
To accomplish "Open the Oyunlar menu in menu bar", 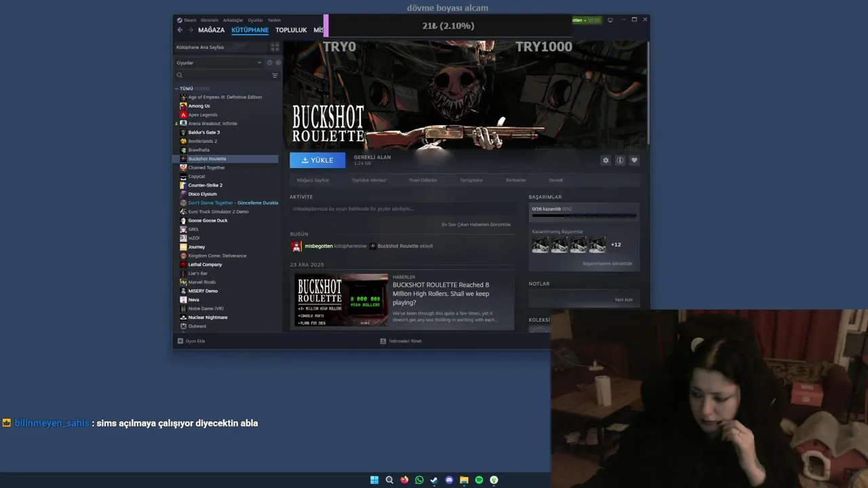I will pos(255,20).
